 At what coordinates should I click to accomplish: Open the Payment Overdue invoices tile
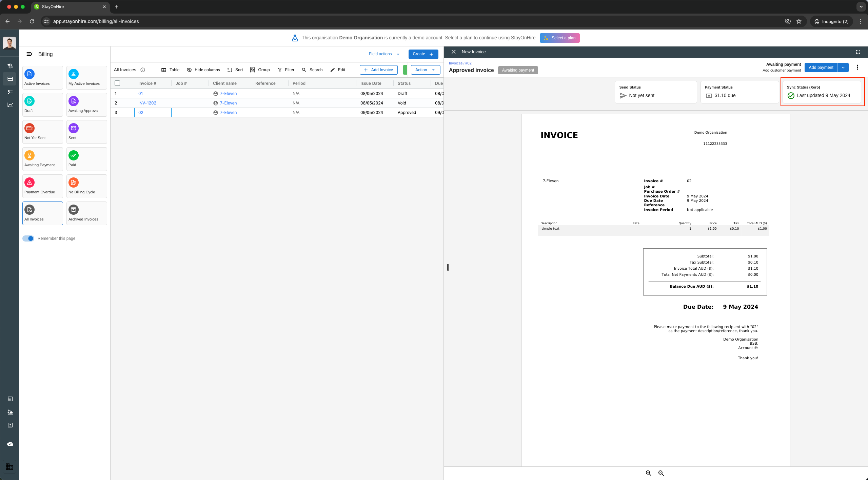click(x=42, y=186)
